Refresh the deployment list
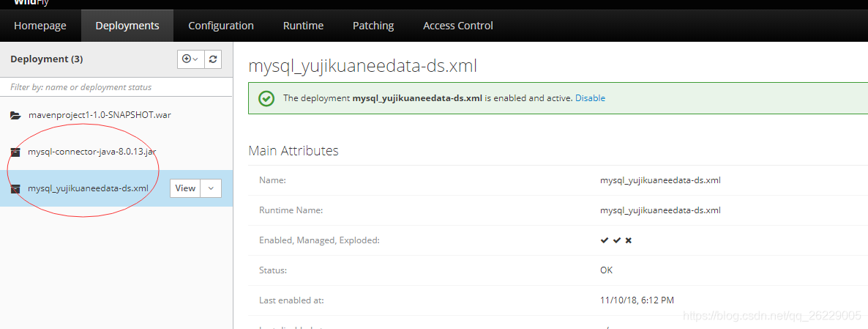This screenshot has width=868, height=329. [x=213, y=59]
